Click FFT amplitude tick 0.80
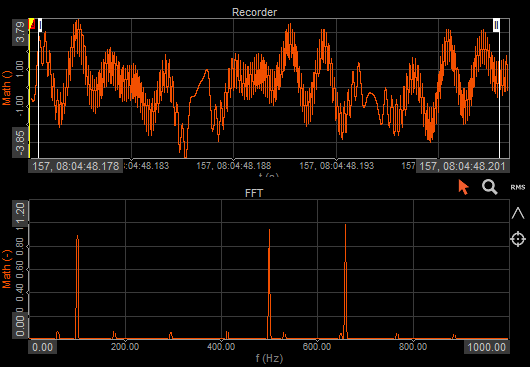The width and height of the screenshot is (530, 367). [x=20, y=247]
